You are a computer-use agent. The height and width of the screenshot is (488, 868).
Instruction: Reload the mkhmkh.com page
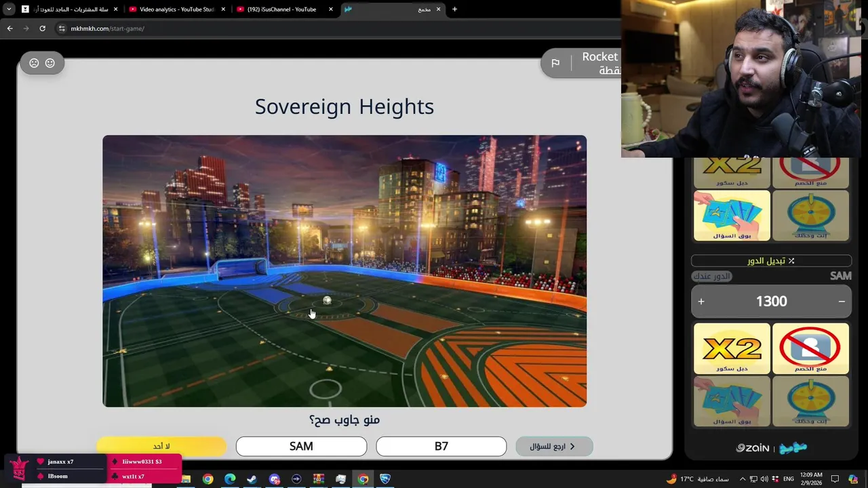click(x=42, y=28)
